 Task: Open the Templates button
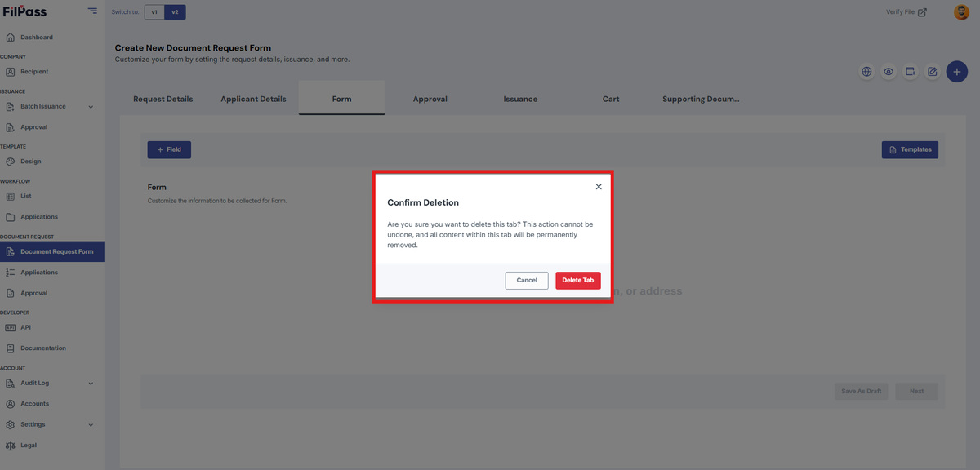point(910,149)
